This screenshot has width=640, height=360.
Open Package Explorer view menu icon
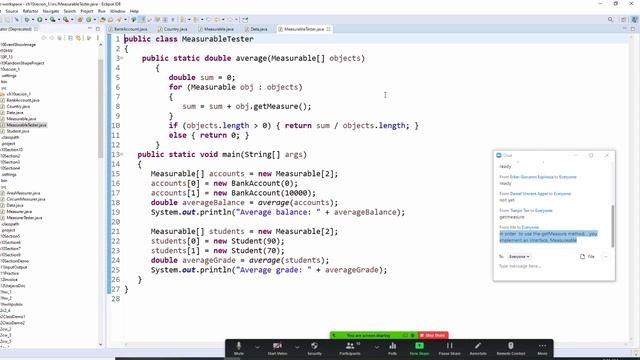pos(97,38)
